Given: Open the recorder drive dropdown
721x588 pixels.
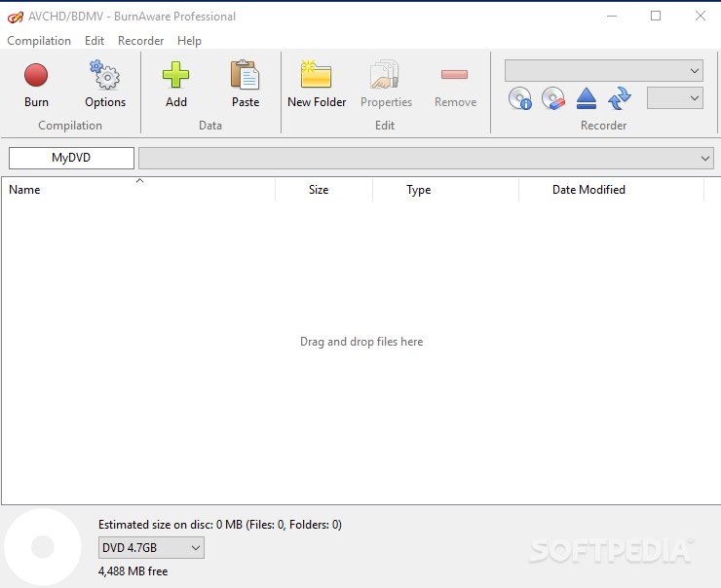Looking at the screenshot, I should click(x=604, y=71).
